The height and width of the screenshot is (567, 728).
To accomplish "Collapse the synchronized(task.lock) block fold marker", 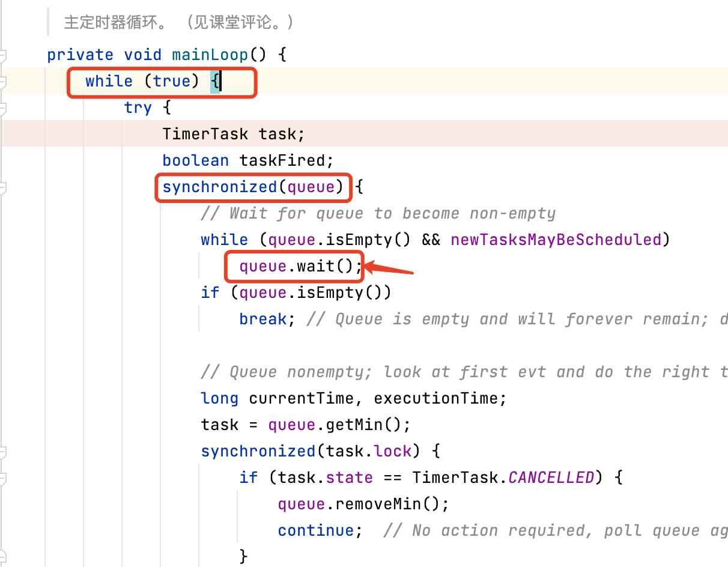I will 2,452.
